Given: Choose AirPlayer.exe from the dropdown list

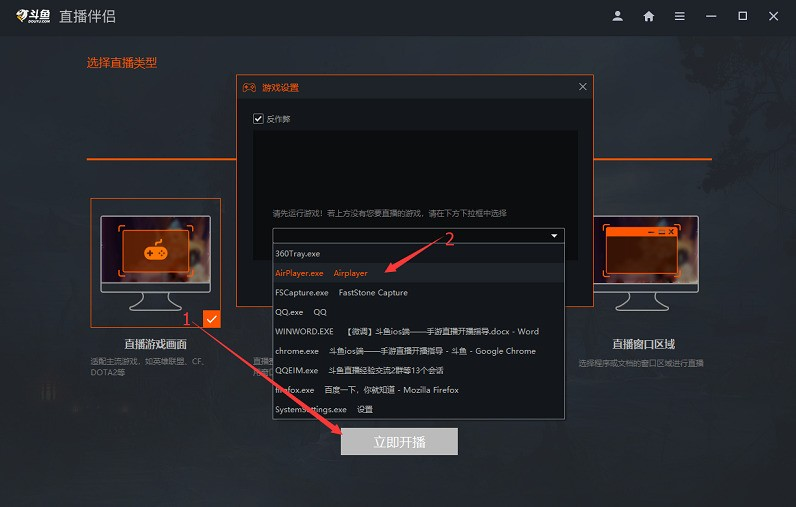Looking at the screenshot, I should 321,273.
